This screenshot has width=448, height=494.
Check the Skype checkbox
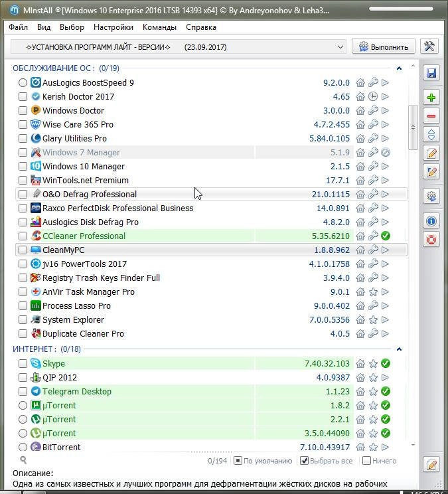[23, 363]
